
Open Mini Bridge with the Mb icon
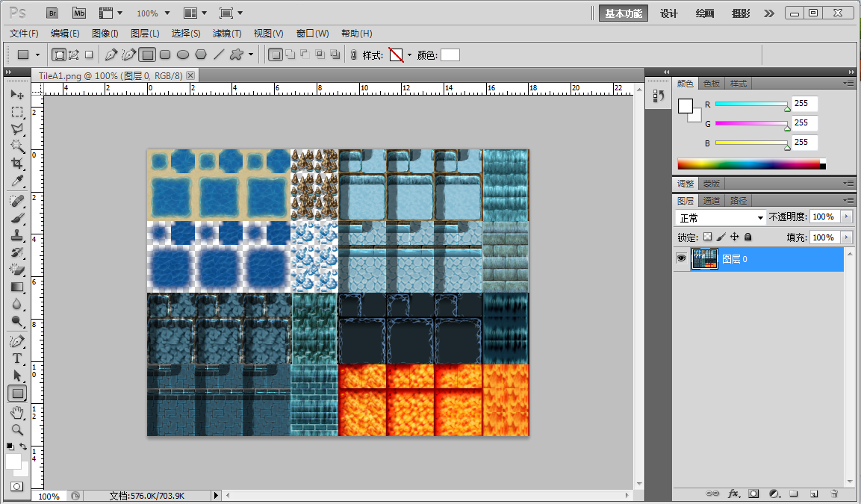[79, 13]
